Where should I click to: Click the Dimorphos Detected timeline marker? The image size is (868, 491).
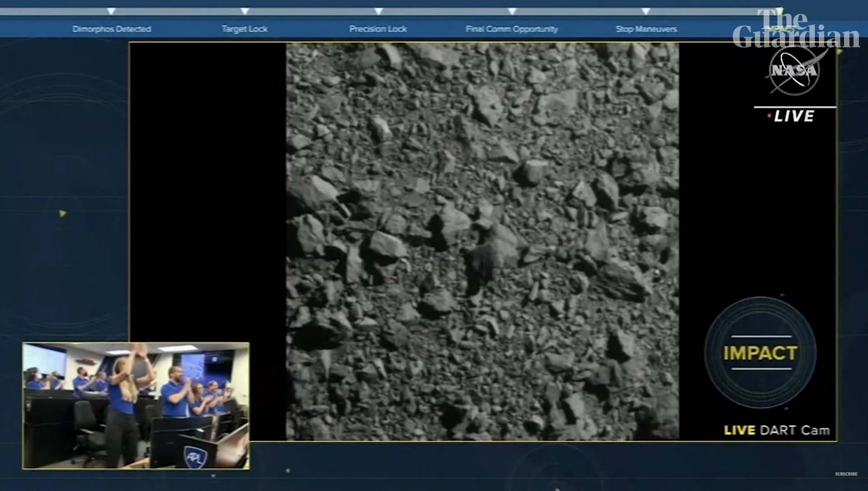coord(111,11)
